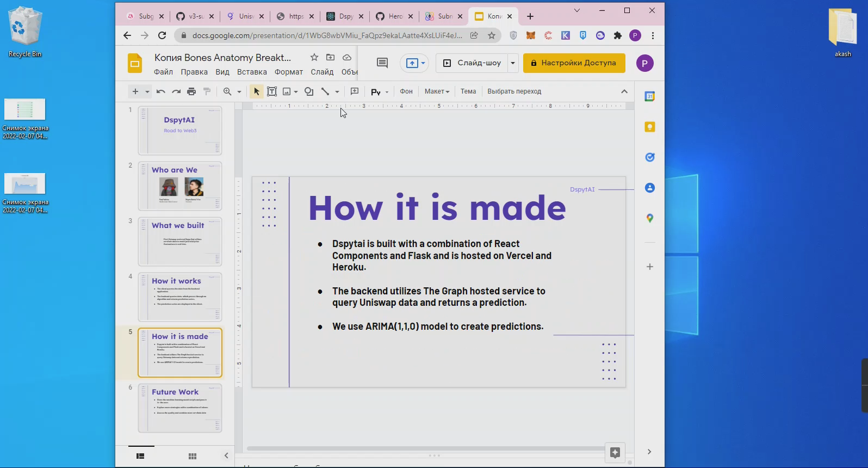Undo the last action

point(160,91)
